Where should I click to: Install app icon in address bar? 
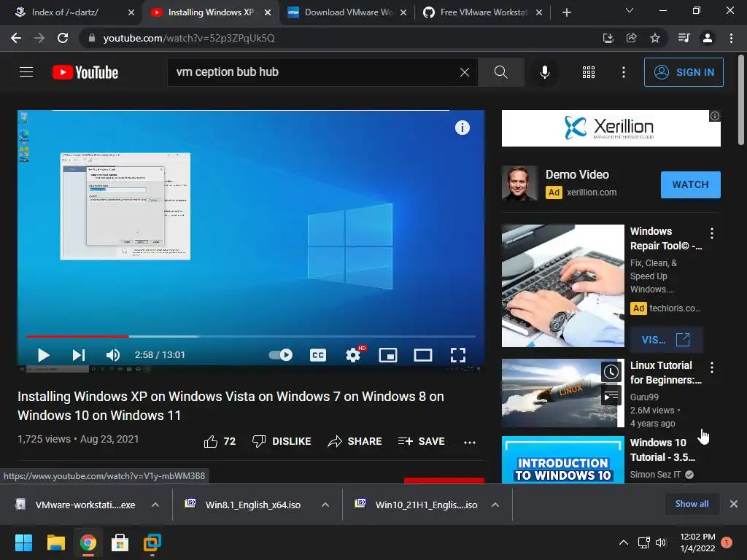tap(608, 38)
